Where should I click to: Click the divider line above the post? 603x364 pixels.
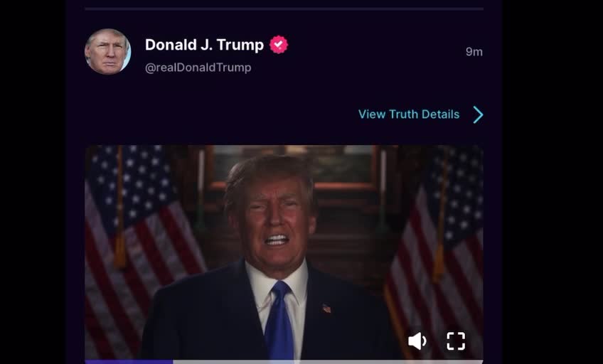(x=284, y=9)
